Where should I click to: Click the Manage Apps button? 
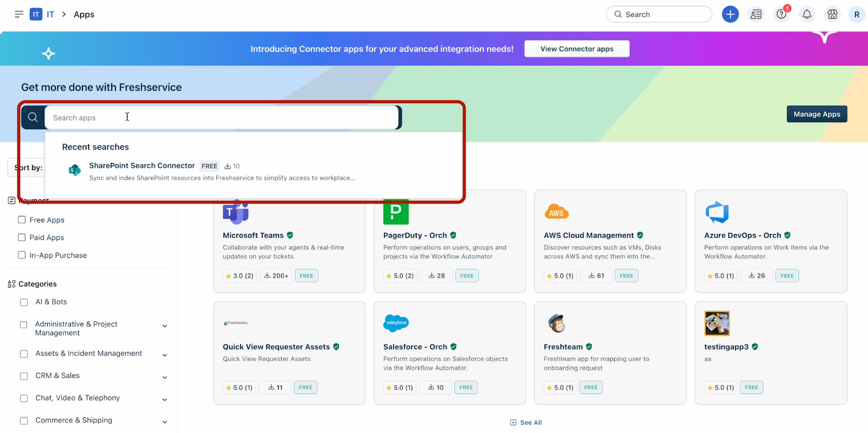tap(816, 114)
